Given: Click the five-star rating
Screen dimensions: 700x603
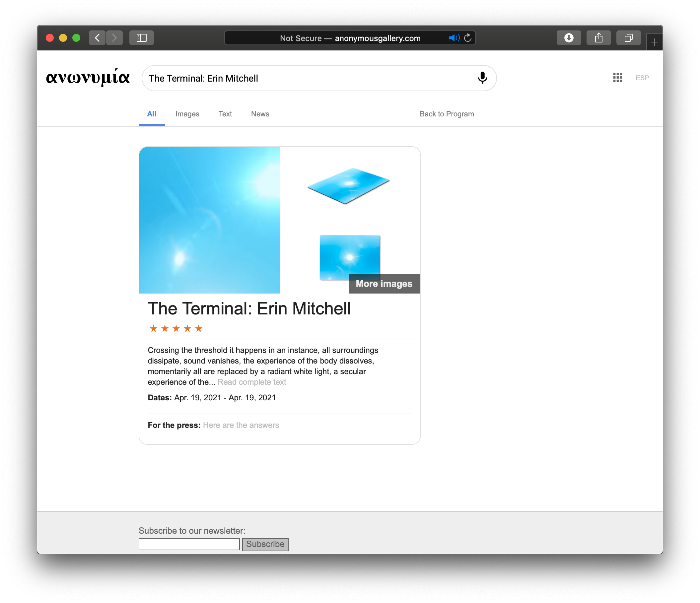Looking at the screenshot, I should coord(176,328).
